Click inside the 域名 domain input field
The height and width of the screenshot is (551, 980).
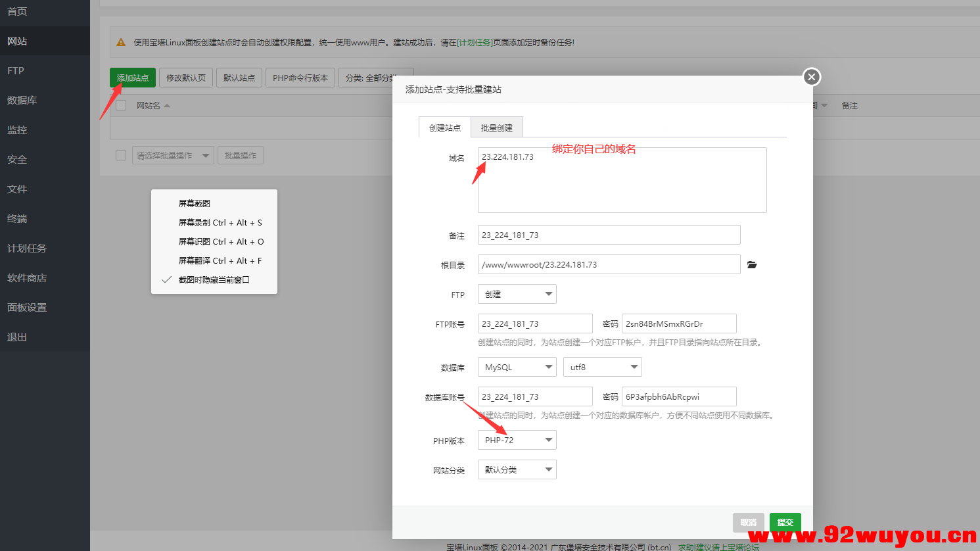click(x=621, y=179)
